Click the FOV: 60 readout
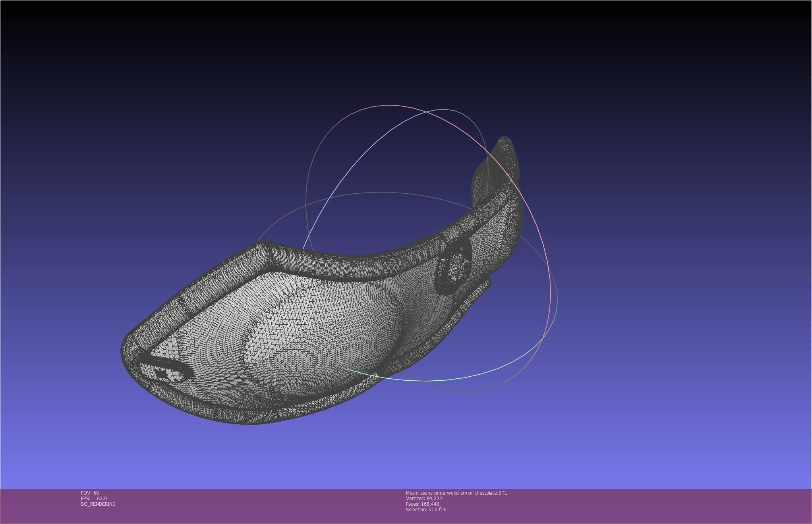This screenshot has width=812, height=524. tap(90, 493)
